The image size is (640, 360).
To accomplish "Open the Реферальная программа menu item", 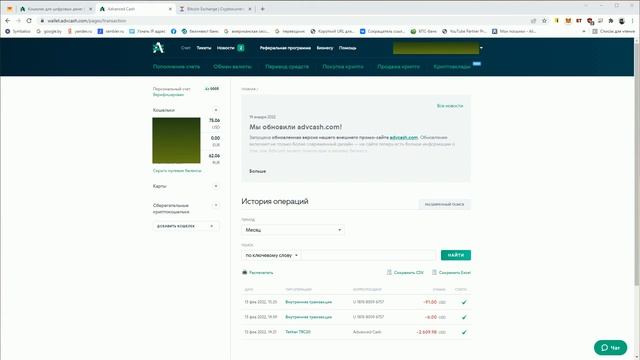I will (x=285, y=48).
